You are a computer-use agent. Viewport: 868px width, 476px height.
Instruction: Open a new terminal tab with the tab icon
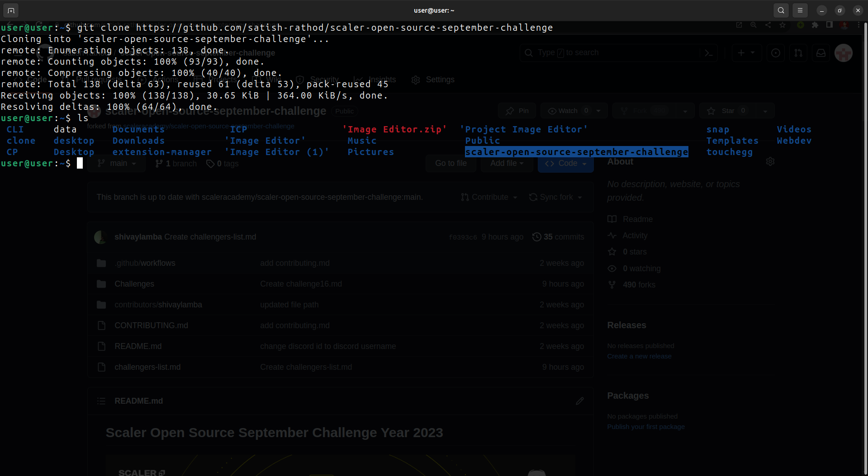(10, 10)
